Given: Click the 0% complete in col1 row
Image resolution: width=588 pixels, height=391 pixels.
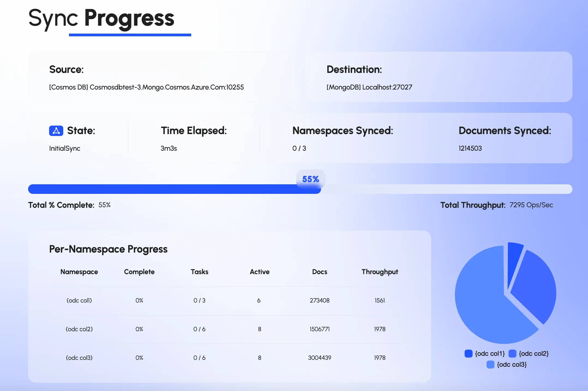Looking at the screenshot, I should [x=139, y=300].
